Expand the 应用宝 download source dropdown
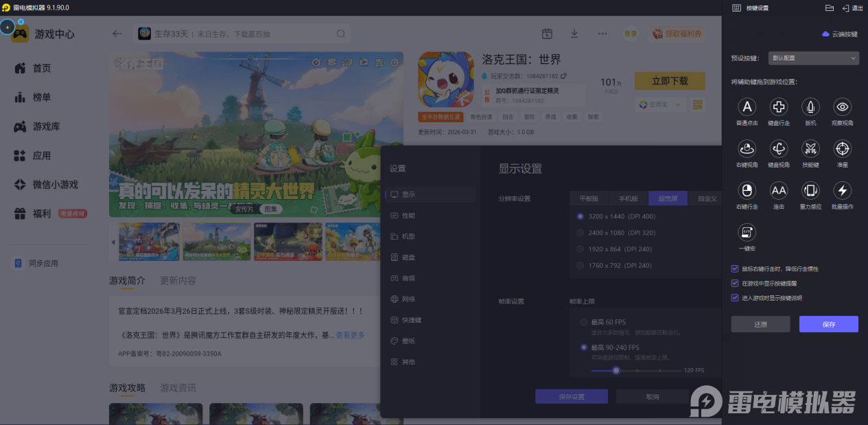The image size is (868, 425). tap(660, 104)
